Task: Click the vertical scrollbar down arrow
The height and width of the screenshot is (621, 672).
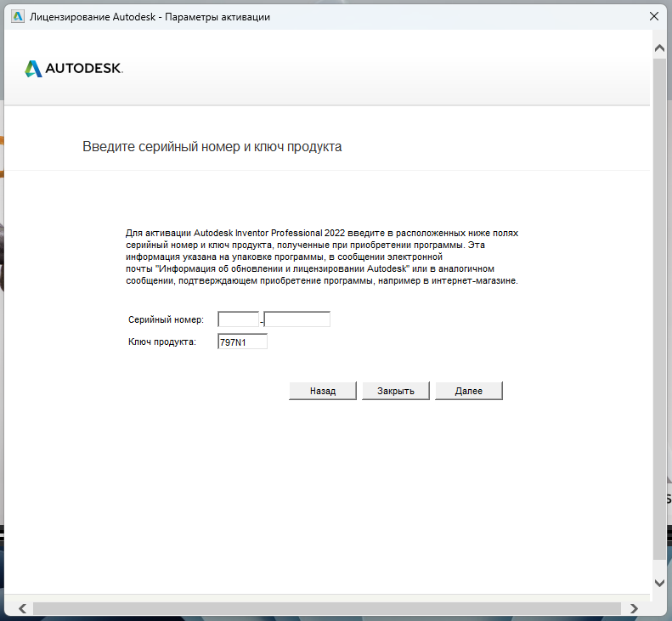Action: point(659,583)
